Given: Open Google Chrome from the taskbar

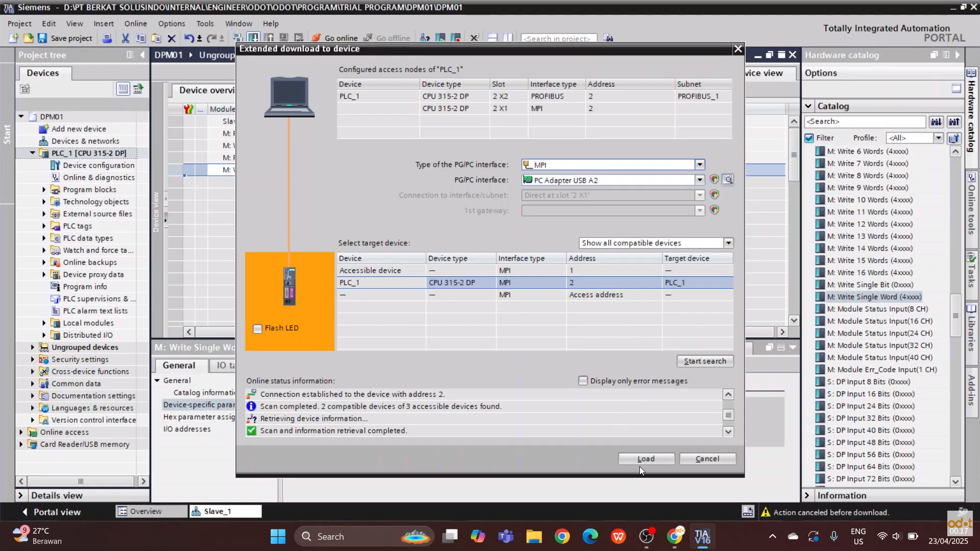Looking at the screenshot, I should [562, 536].
